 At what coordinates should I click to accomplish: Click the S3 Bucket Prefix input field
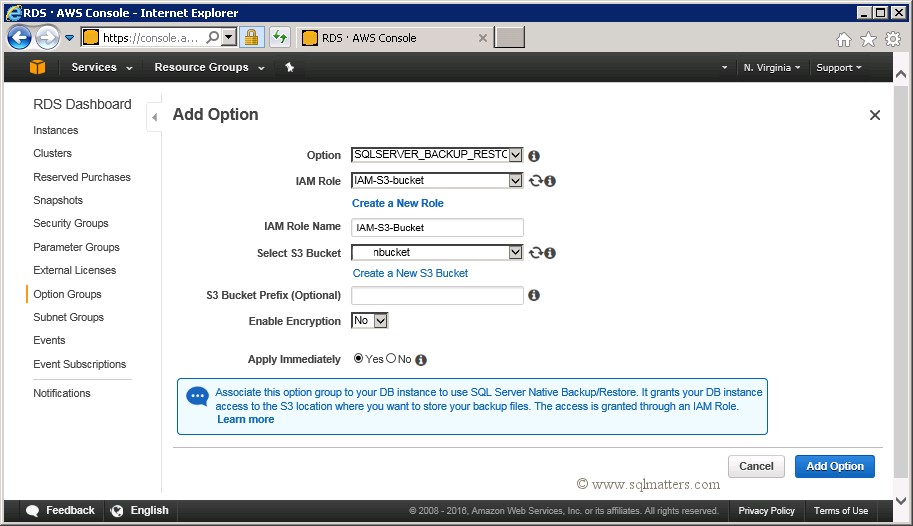[437, 295]
